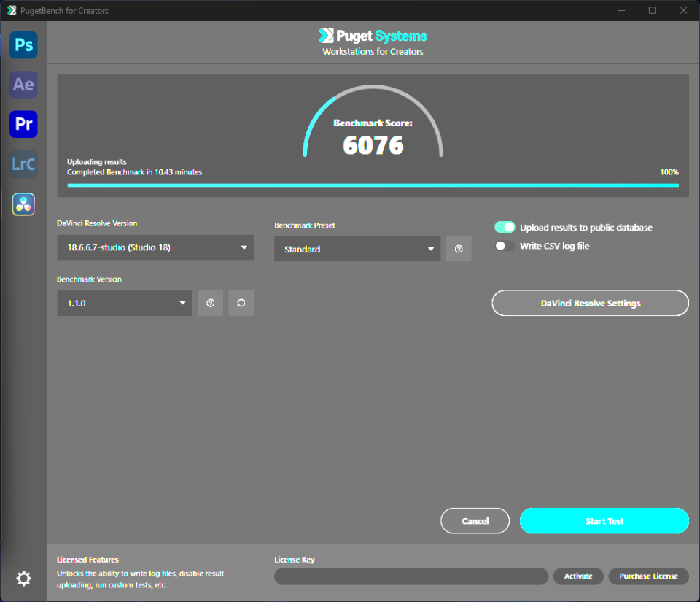The image size is (700, 602).
Task: Open the After Effects benchmark
Action: (x=23, y=85)
